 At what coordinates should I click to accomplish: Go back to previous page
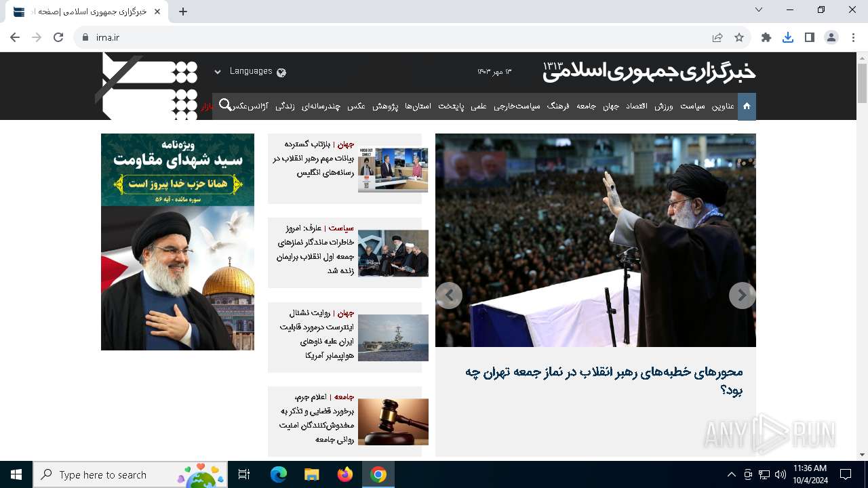pyautogui.click(x=15, y=37)
